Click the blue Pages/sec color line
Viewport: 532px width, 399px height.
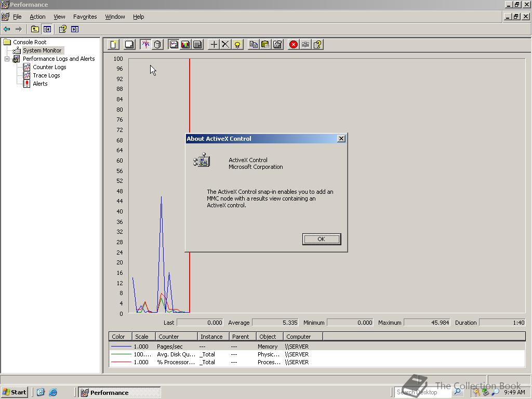click(x=121, y=347)
